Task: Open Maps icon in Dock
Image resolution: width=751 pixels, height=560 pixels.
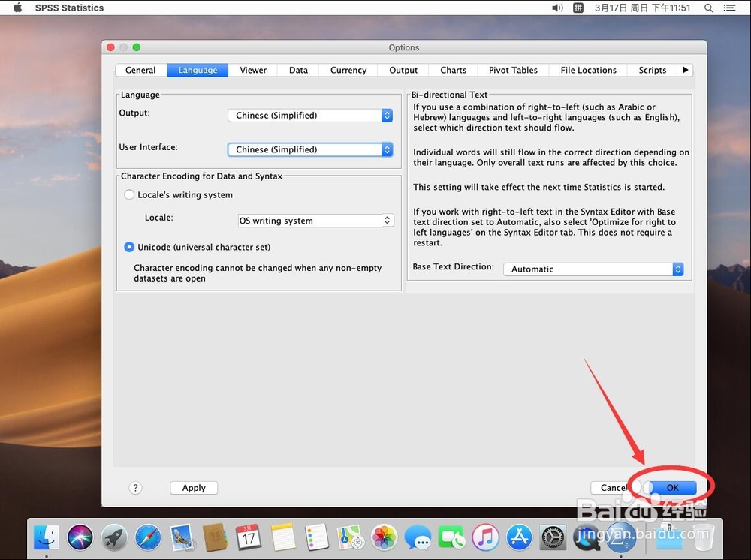Action: click(350, 537)
